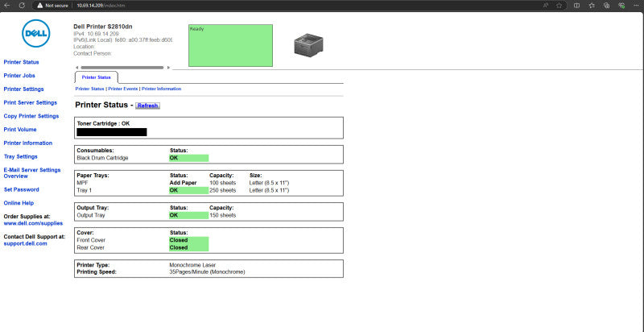Go back using the browser back arrow

coord(7,6)
